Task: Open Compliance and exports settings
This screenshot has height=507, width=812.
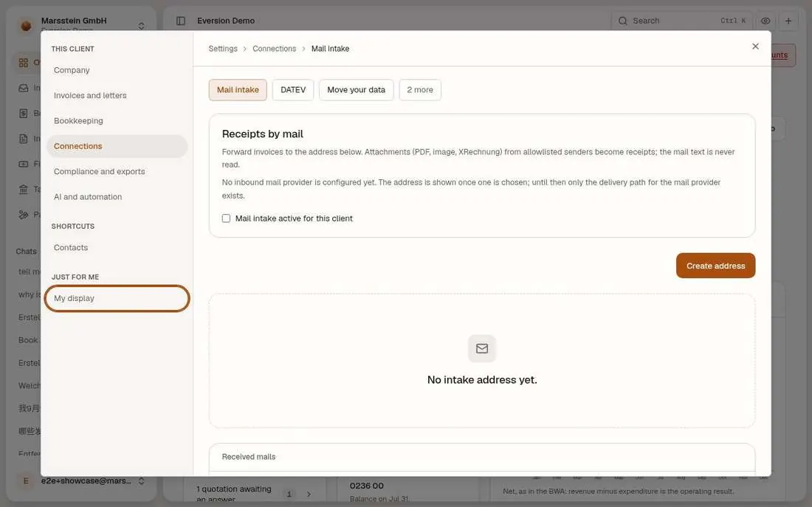Action: click(x=117, y=171)
